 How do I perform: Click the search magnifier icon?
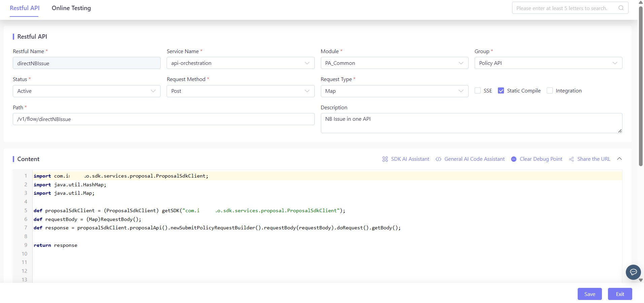(621, 8)
